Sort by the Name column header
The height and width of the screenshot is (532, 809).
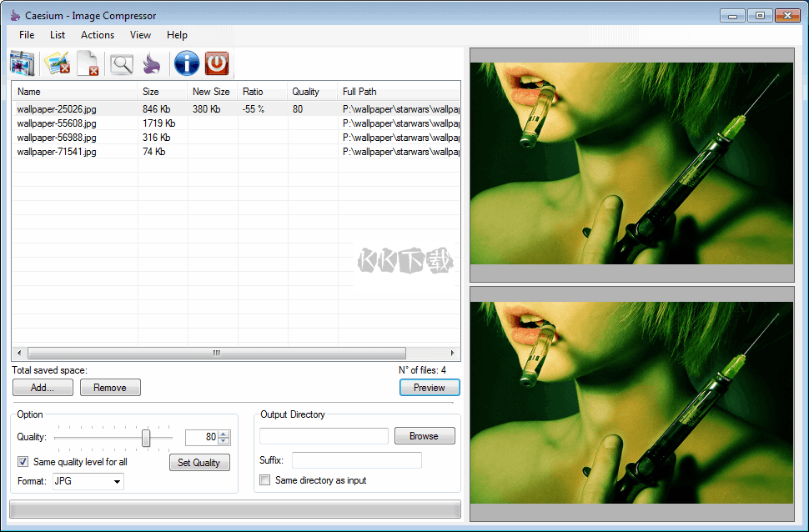(x=75, y=92)
